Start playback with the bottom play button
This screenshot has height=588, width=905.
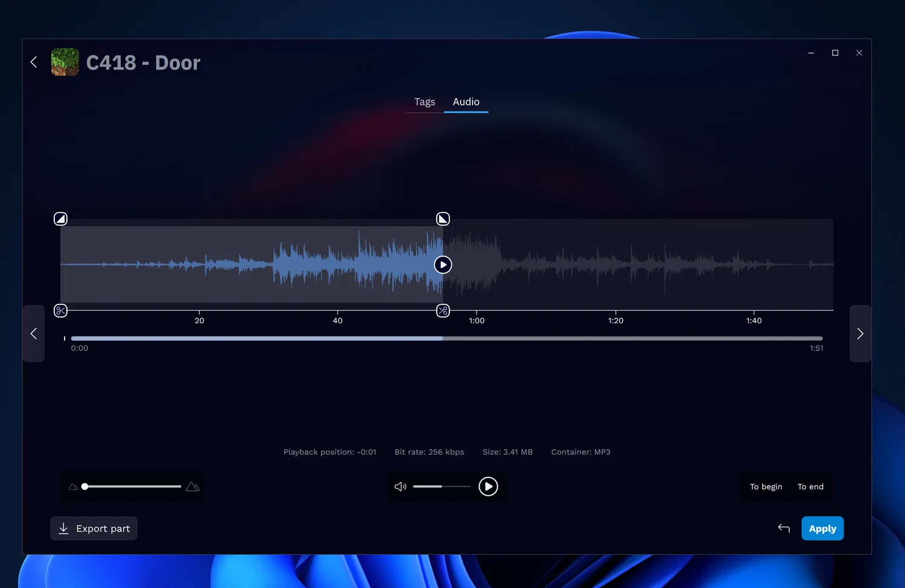click(x=488, y=486)
